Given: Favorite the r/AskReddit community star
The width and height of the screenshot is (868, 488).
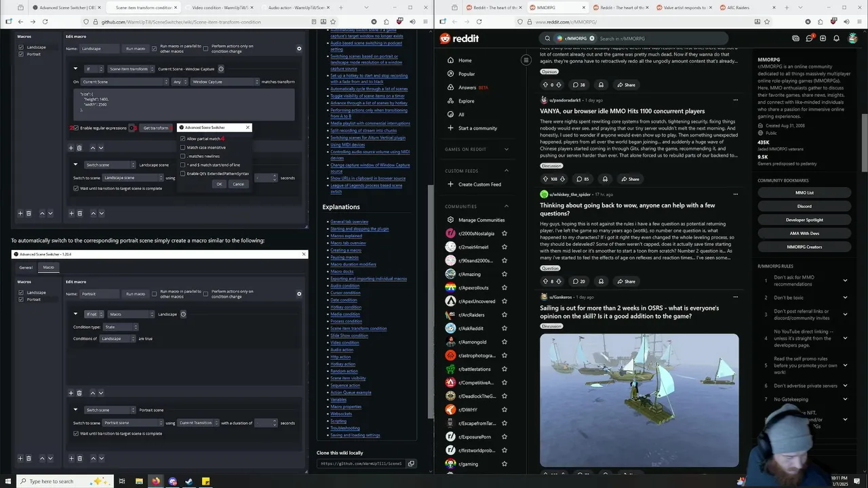Looking at the screenshot, I should tap(504, 328).
